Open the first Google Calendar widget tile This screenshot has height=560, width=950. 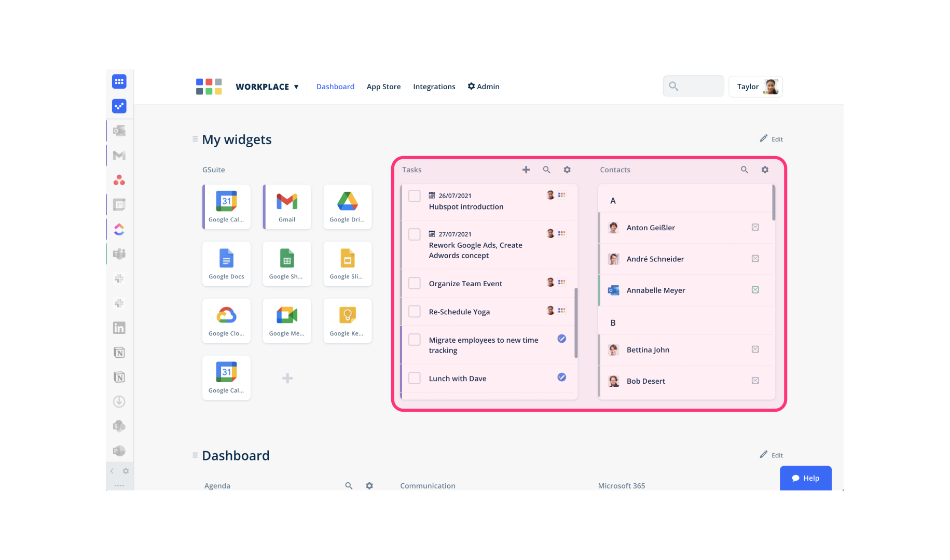click(x=226, y=206)
